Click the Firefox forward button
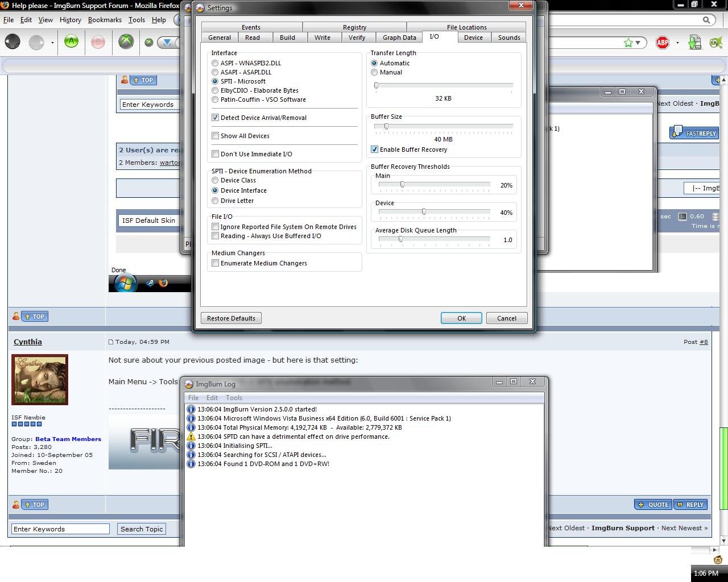The image size is (728, 582). (36, 42)
